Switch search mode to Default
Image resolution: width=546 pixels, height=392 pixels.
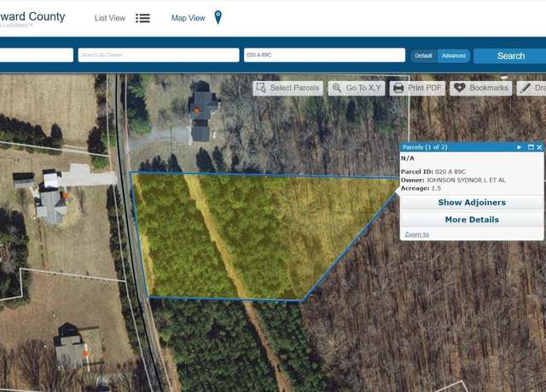(x=423, y=55)
